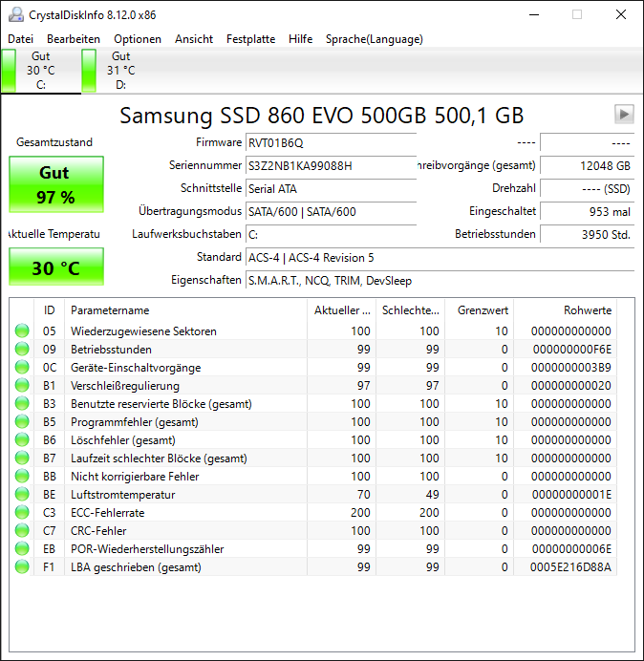Select drive C: tab at 30 °C

[x=41, y=71]
